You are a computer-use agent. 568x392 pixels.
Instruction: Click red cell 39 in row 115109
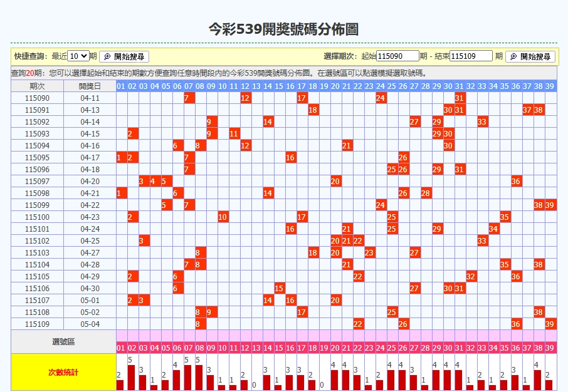pyautogui.click(x=550, y=324)
